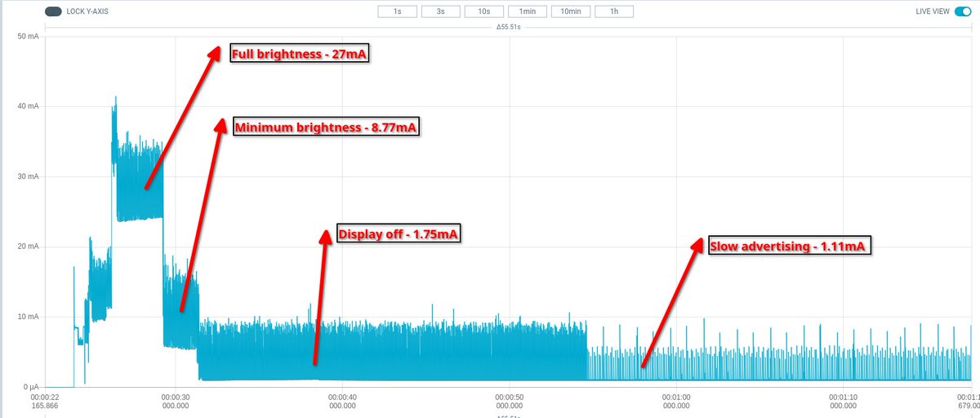
Task: Click the 00:01:10 time axis label
Action: pyautogui.click(x=842, y=401)
